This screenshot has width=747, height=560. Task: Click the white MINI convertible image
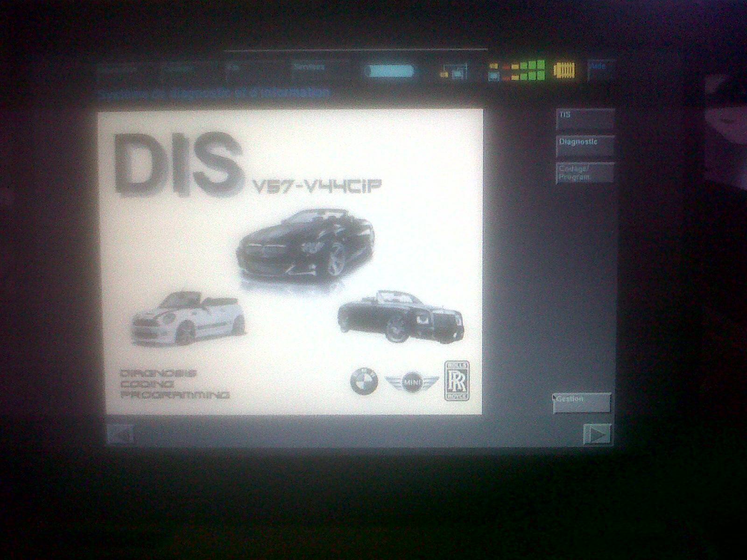coord(188,318)
